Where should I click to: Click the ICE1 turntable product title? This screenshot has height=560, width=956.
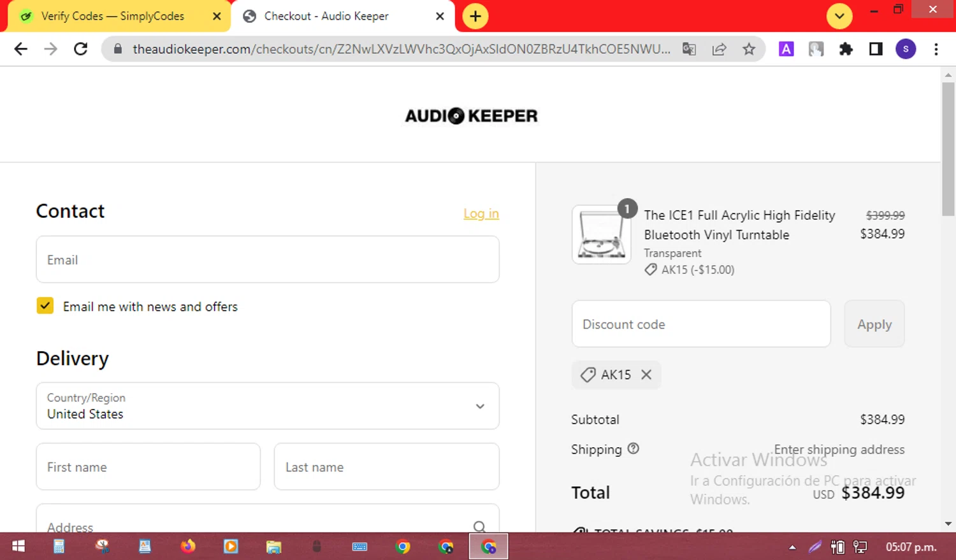click(739, 225)
